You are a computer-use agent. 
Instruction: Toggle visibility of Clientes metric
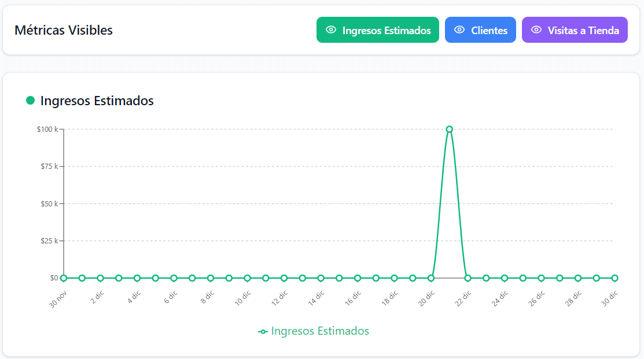click(x=480, y=30)
